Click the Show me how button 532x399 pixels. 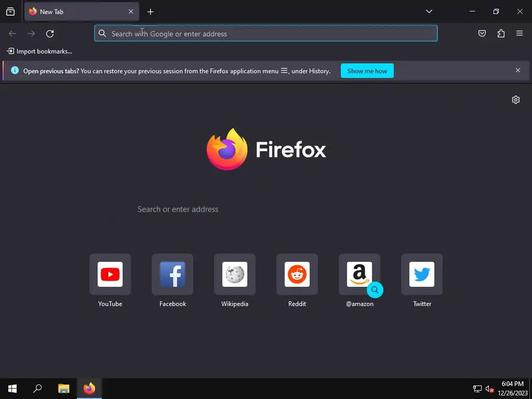tap(367, 71)
